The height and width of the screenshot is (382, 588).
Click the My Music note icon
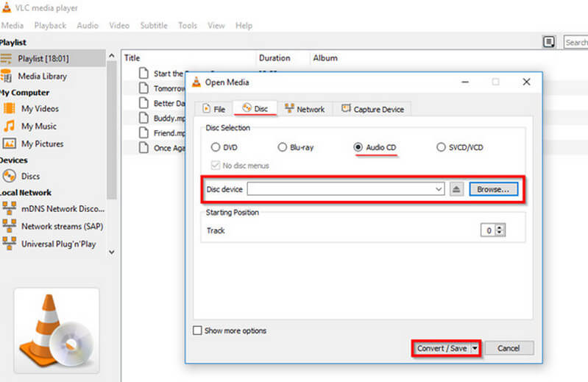coord(9,126)
